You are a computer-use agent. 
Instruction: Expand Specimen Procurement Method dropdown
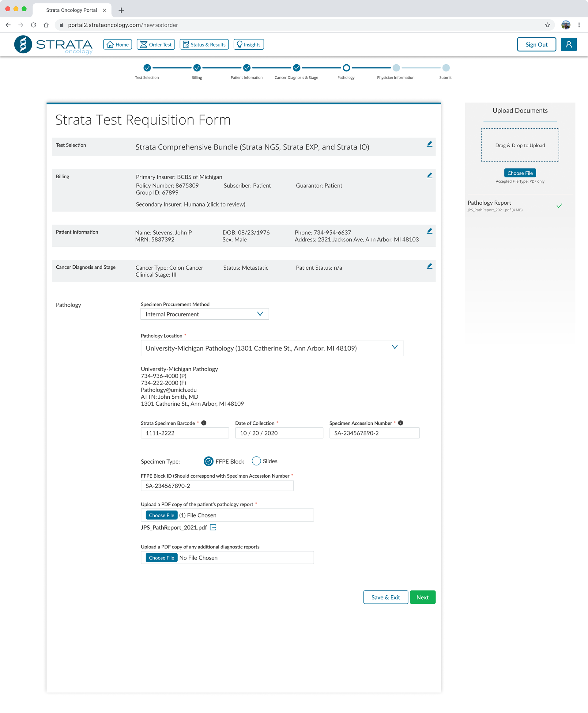click(x=205, y=314)
